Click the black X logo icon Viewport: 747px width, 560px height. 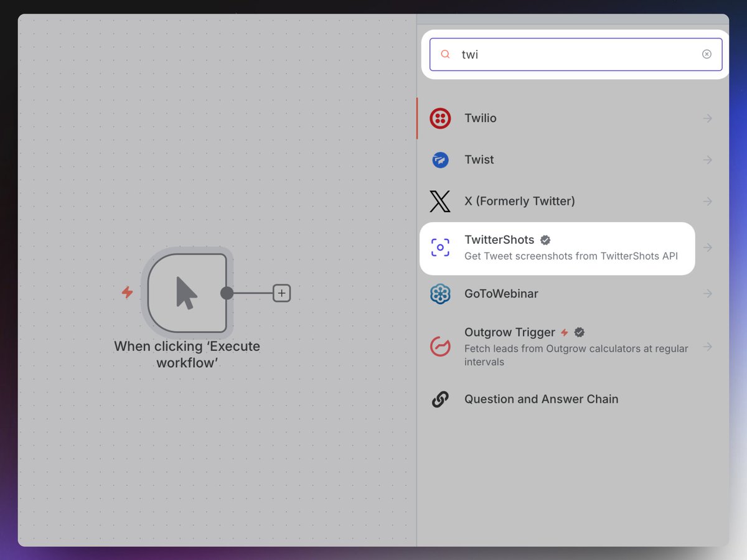click(440, 202)
